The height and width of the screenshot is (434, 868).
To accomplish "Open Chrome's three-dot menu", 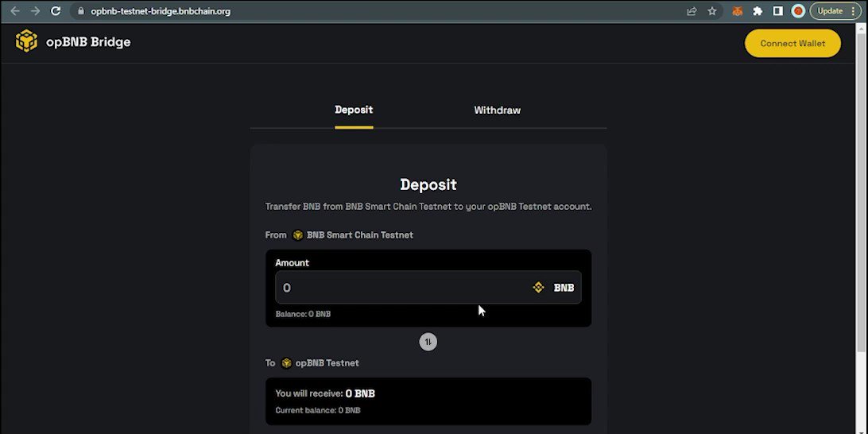I will [x=853, y=11].
